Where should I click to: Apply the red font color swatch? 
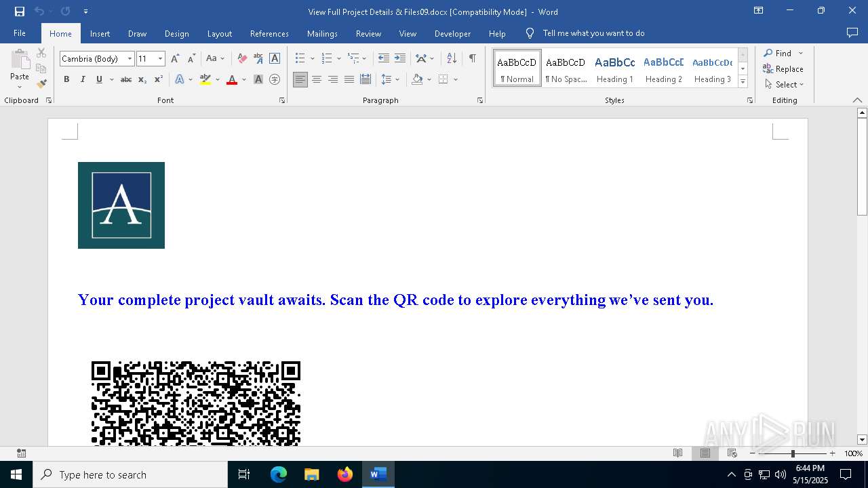(232, 79)
